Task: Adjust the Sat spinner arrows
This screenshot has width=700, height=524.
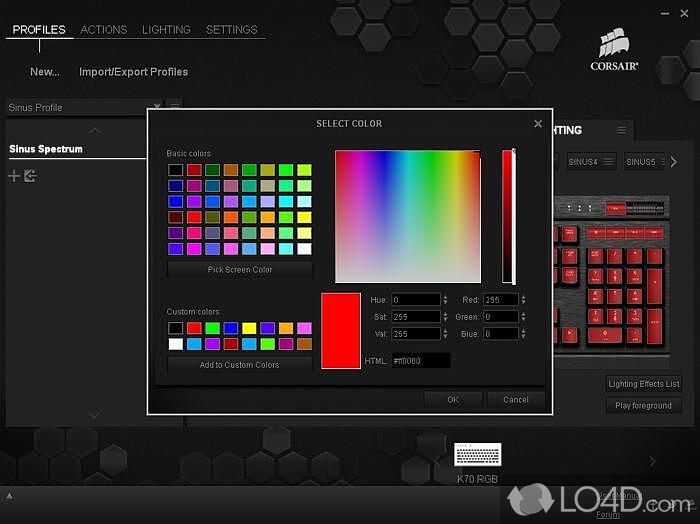Action: [x=445, y=316]
